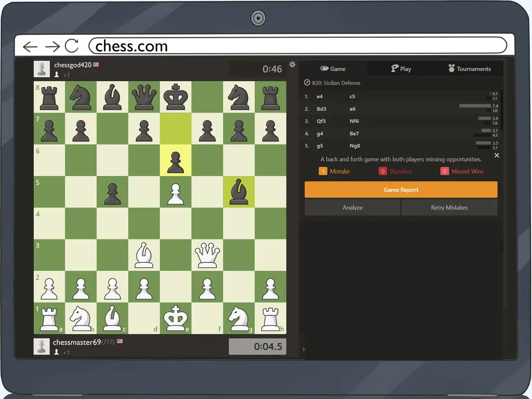
Task: Select the black knight on b8
Action: point(81,97)
